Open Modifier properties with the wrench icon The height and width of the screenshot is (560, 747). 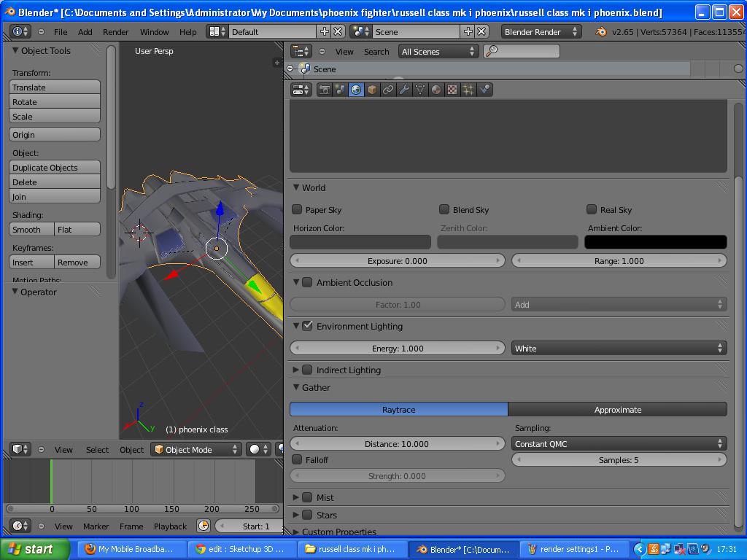(403, 89)
